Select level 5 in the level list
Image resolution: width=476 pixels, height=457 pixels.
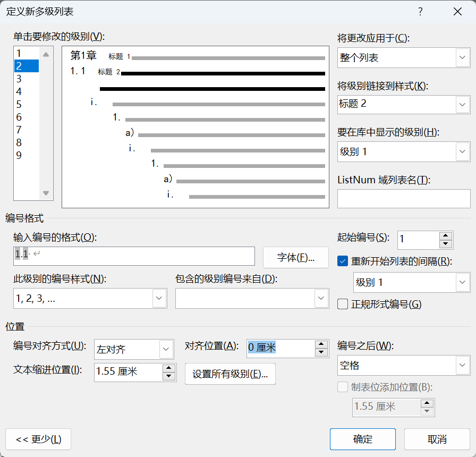point(27,104)
